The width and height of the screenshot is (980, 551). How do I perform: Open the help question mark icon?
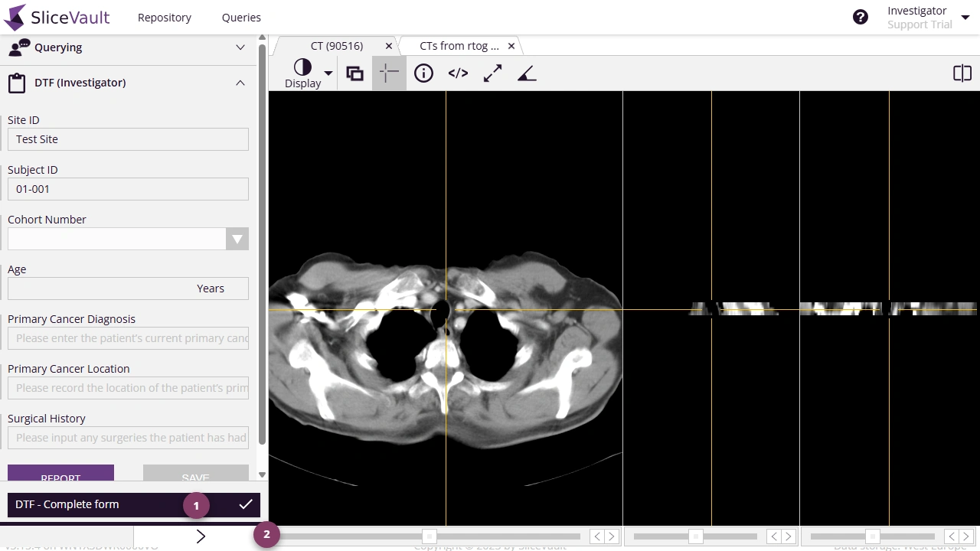(x=861, y=17)
